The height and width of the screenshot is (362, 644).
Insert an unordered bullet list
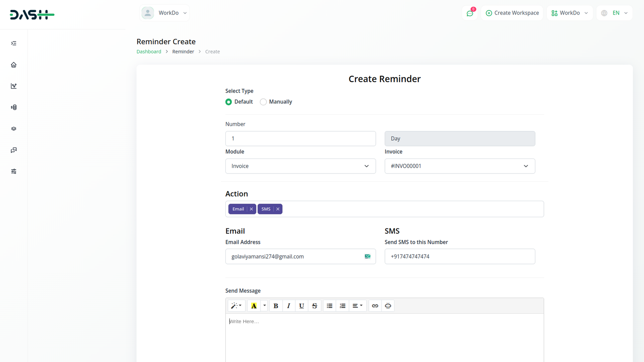[330, 306]
